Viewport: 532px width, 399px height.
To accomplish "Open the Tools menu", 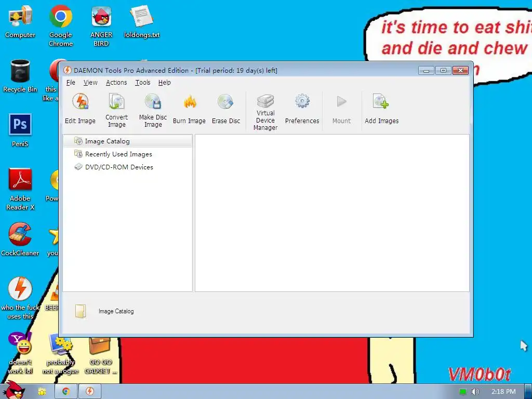I will tap(143, 83).
